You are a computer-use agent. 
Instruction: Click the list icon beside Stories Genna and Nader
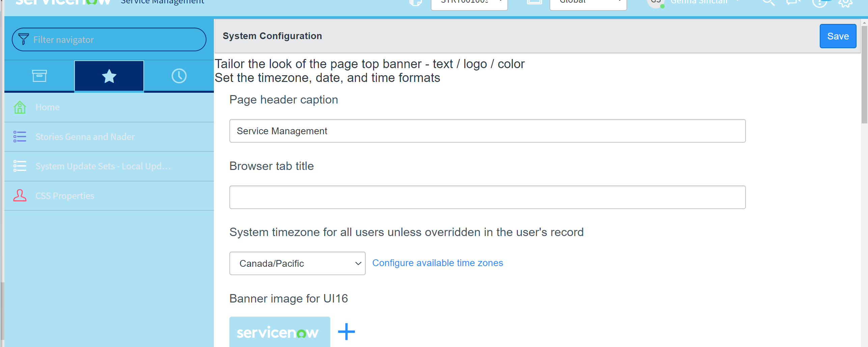pos(20,137)
